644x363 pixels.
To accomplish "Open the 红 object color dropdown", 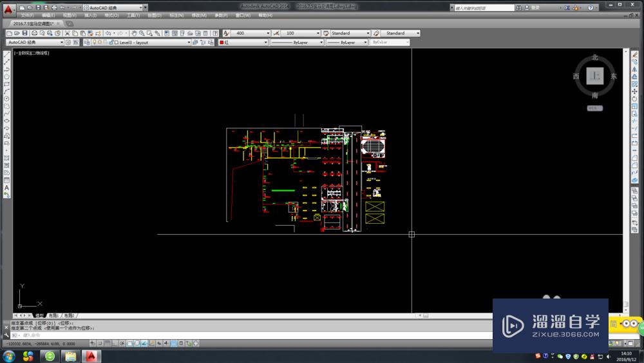I will 243,43.
